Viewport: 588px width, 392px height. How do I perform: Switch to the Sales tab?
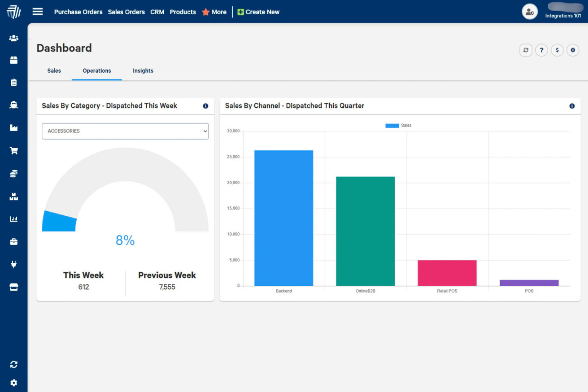pos(54,71)
